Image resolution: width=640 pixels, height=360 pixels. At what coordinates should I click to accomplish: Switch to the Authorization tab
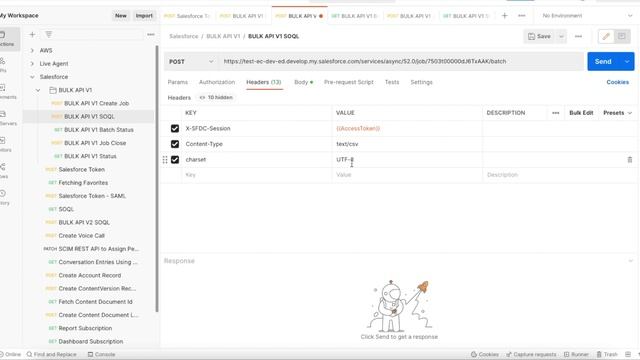pos(217,82)
